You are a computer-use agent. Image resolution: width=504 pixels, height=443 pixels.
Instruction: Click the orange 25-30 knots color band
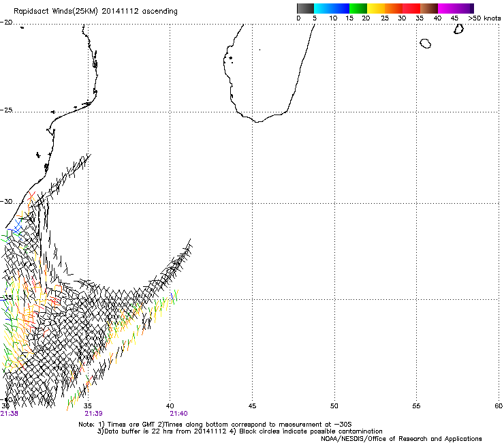coord(394,8)
